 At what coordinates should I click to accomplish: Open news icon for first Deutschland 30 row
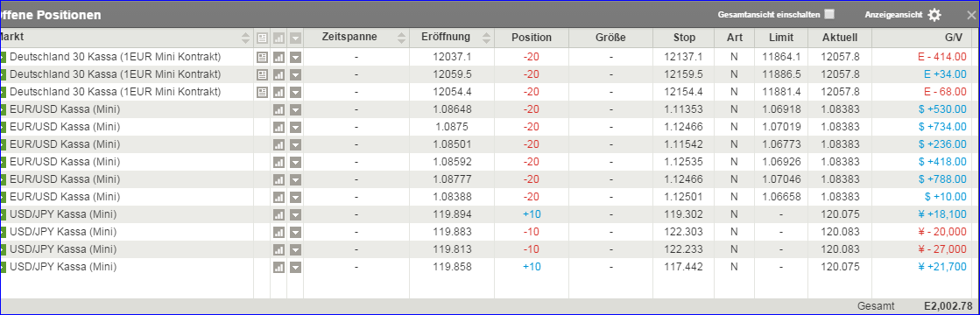263,57
